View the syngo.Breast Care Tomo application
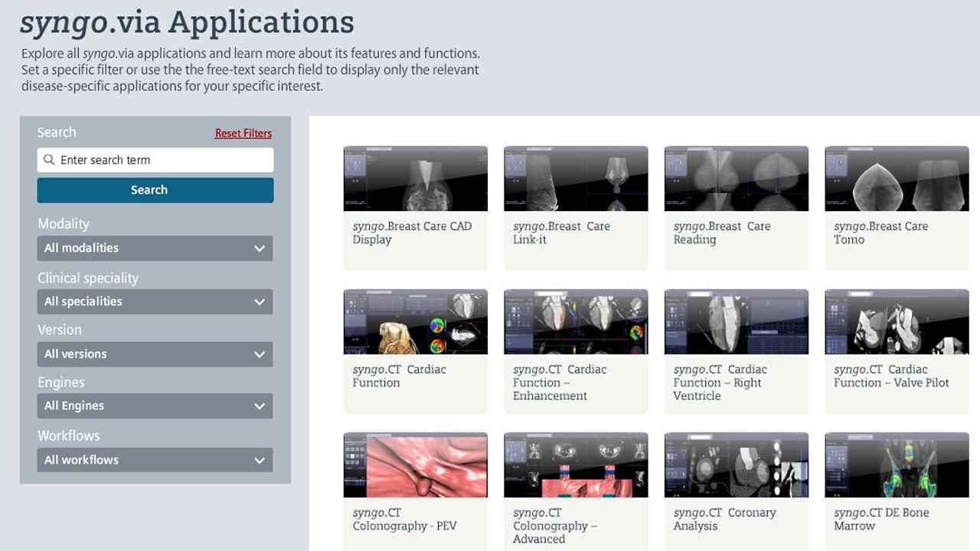Viewport: 980px width, 551px height. 896,178
